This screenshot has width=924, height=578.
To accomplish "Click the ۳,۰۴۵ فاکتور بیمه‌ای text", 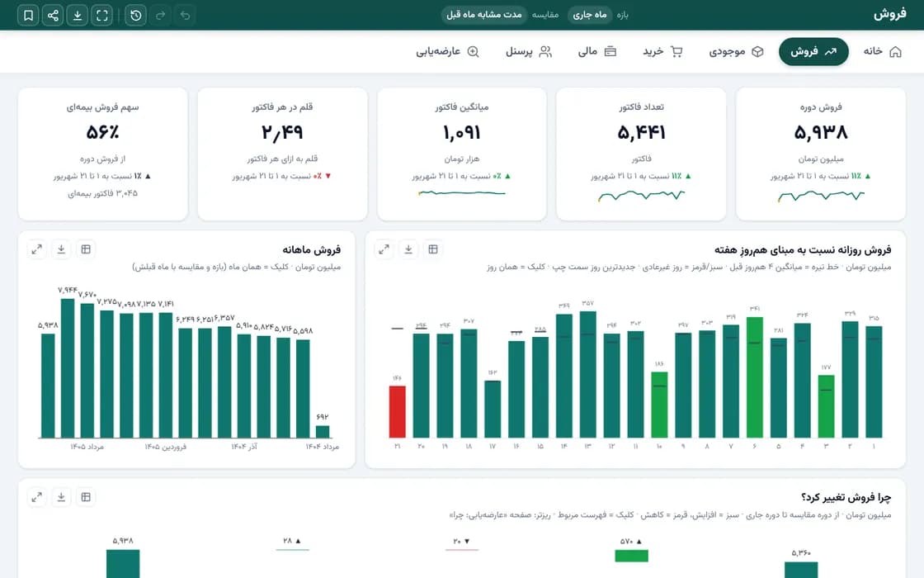I will tap(102, 193).
